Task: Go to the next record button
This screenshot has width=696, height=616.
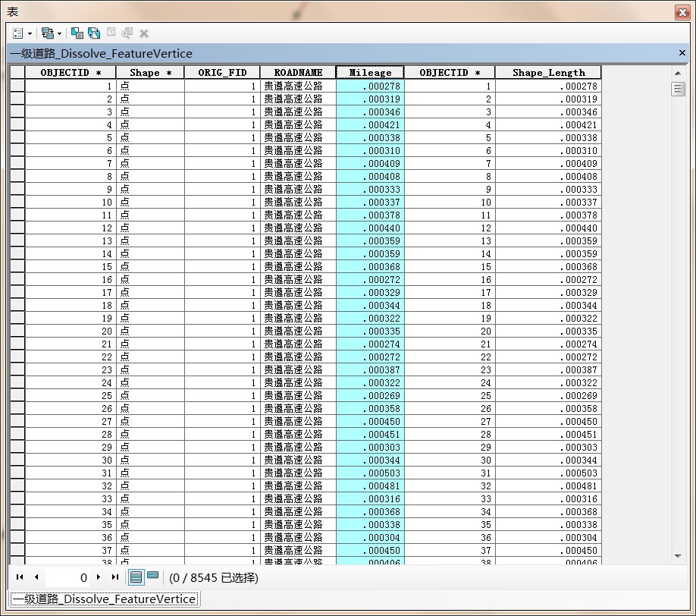Action: click(99, 577)
